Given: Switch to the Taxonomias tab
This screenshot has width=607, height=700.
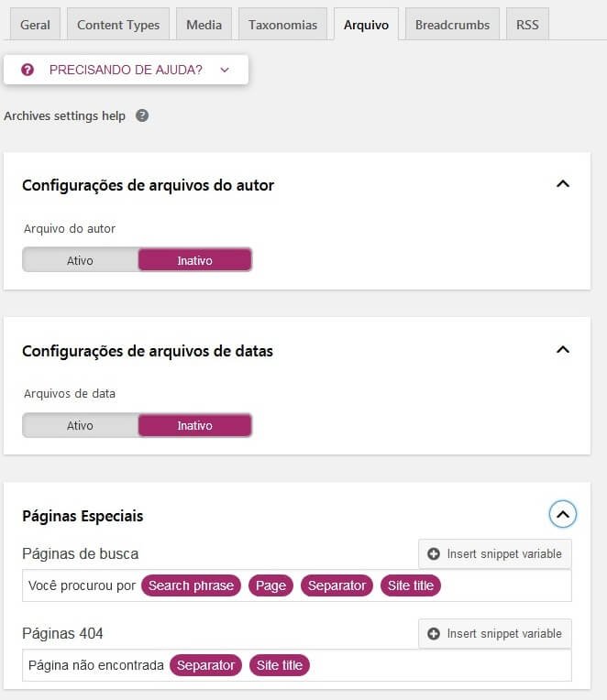Looking at the screenshot, I should pos(282,25).
